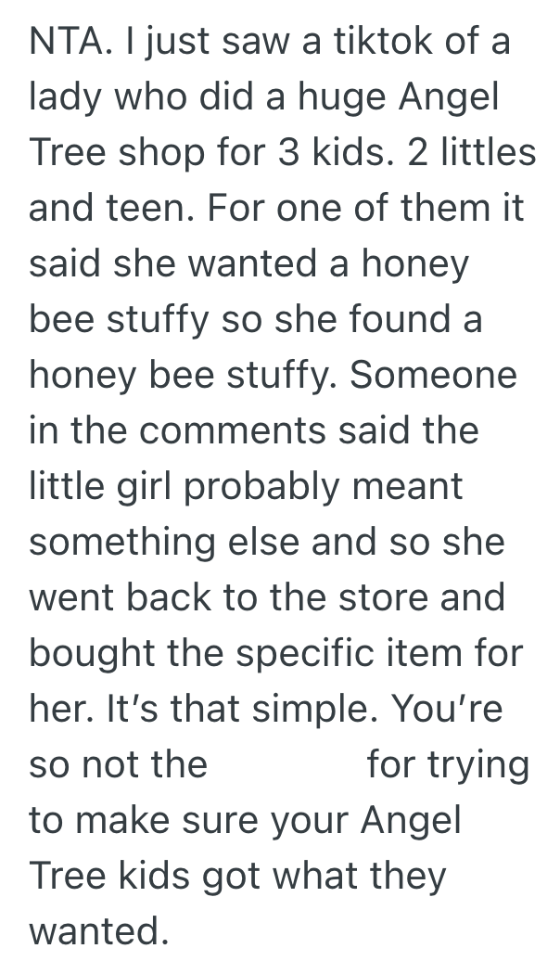Click the word "teen"
The height and width of the screenshot is (974, 560).
point(139,209)
